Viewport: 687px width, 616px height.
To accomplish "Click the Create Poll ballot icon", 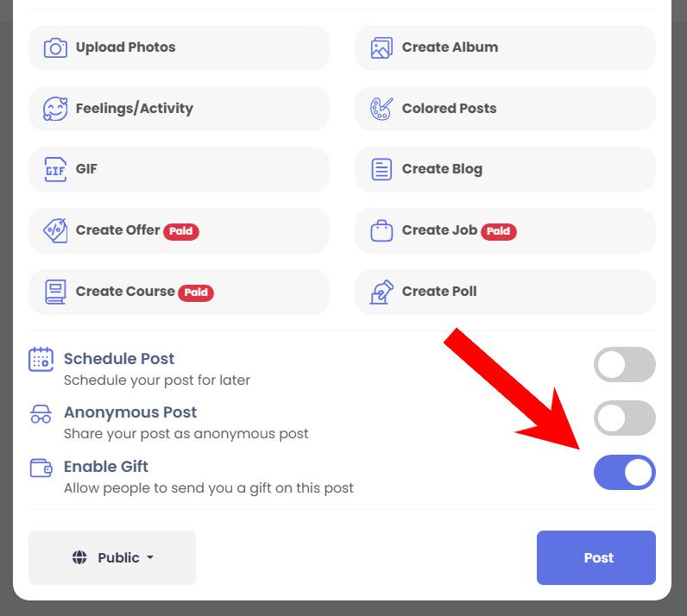I will [381, 292].
